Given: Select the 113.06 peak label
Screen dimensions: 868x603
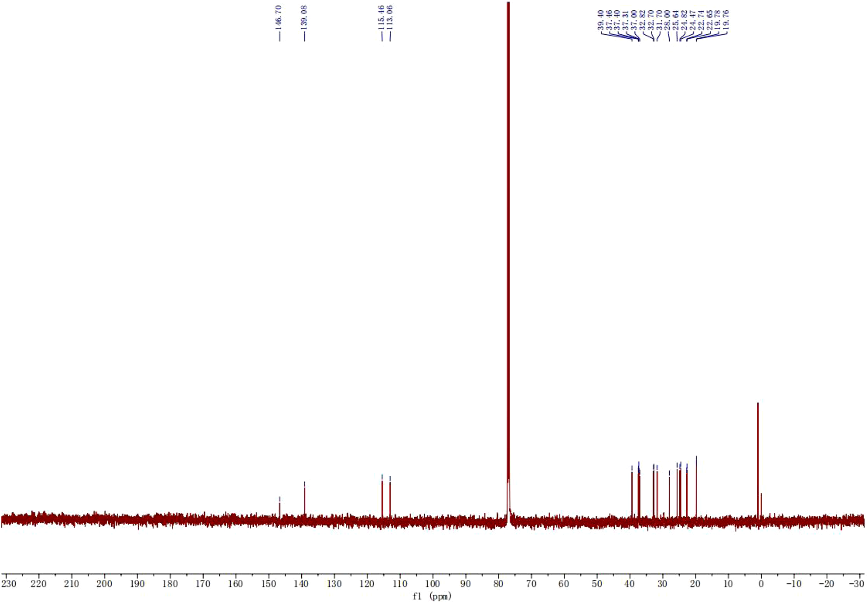Looking at the screenshot, I should point(390,17).
